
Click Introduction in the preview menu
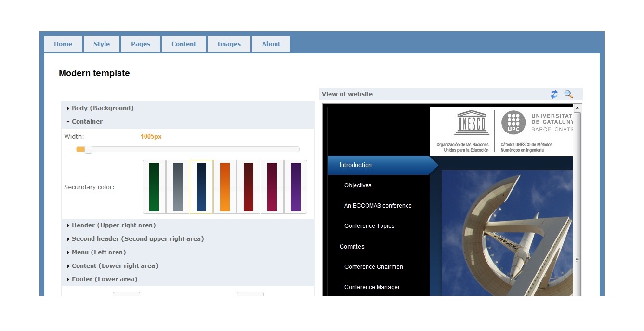pos(355,165)
